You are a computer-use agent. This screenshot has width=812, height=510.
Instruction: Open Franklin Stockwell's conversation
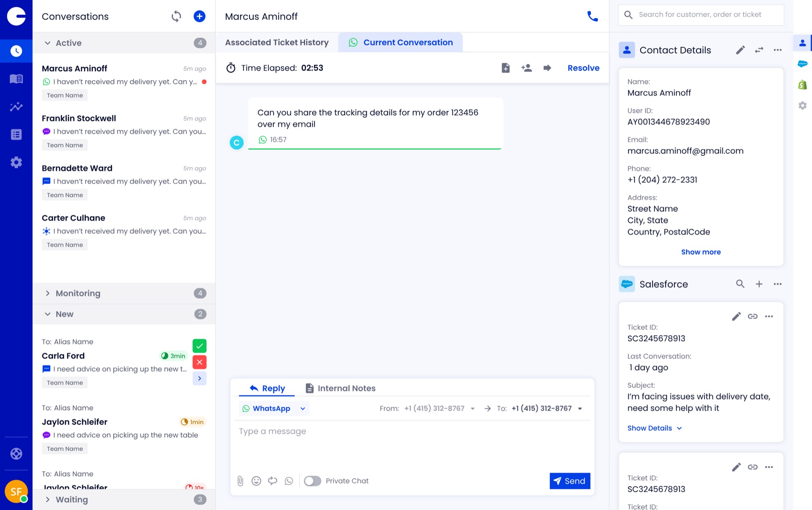tap(124, 131)
